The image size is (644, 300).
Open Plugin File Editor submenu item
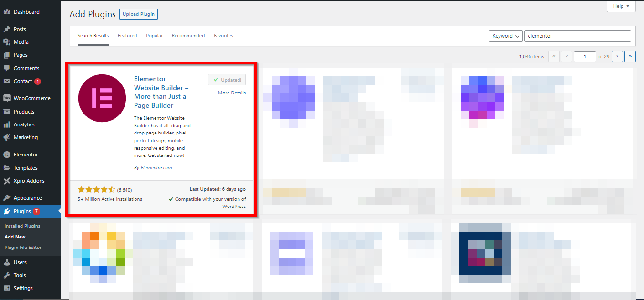point(23,248)
